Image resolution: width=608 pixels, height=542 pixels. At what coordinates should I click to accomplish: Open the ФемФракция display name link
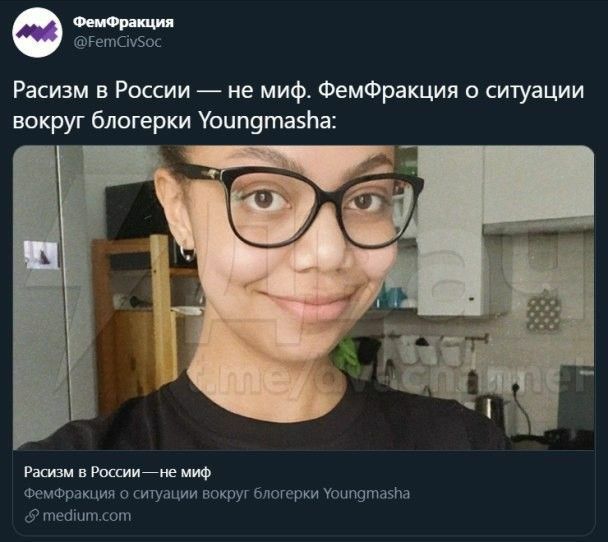(123, 22)
